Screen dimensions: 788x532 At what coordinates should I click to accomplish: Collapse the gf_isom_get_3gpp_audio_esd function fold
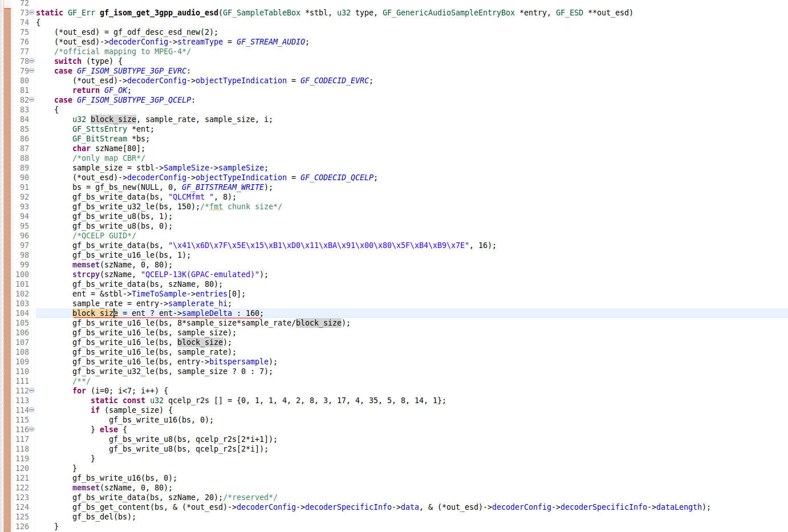click(x=32, y=13)
